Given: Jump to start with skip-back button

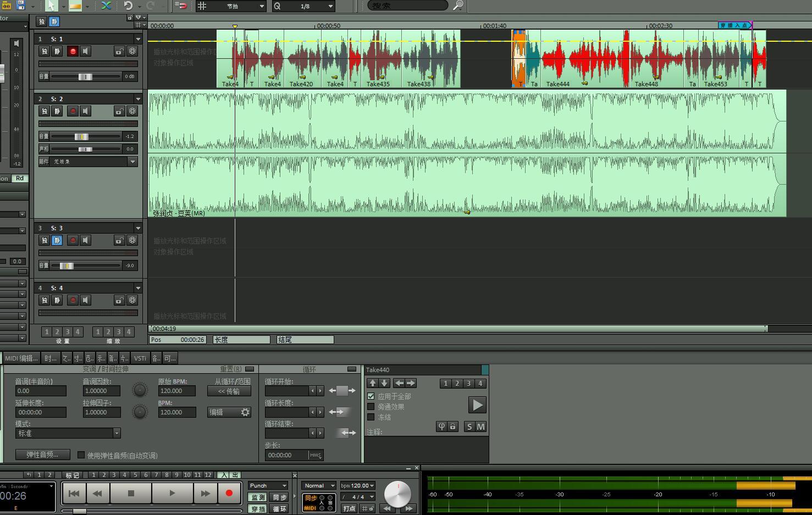Looking at the screenshot, I should (x=74, y=493).
